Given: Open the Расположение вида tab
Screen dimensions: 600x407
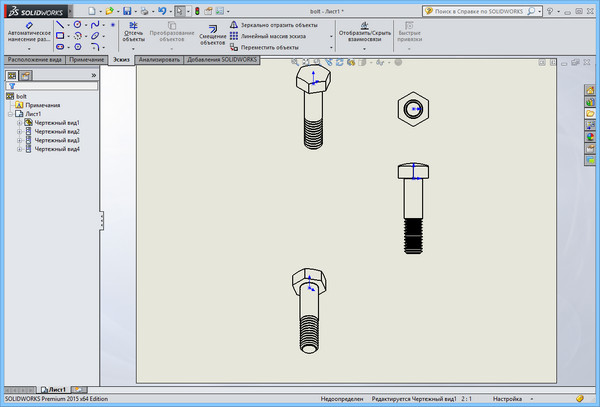Looking at the screenshot, I should coord(33,60).
